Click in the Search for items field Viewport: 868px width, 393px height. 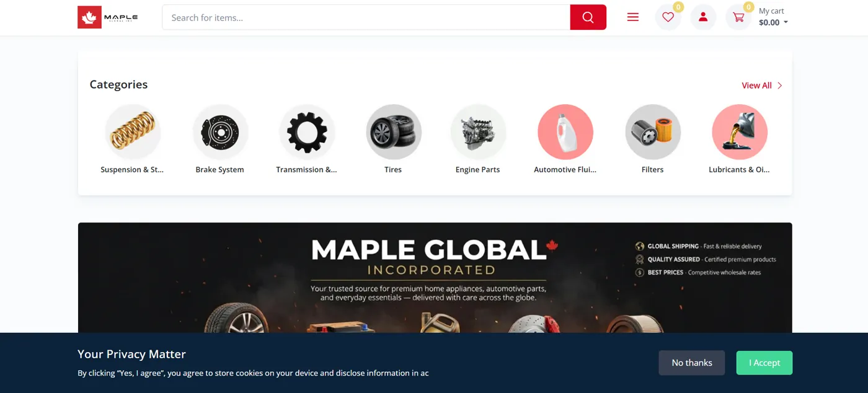tap(366, 17)
